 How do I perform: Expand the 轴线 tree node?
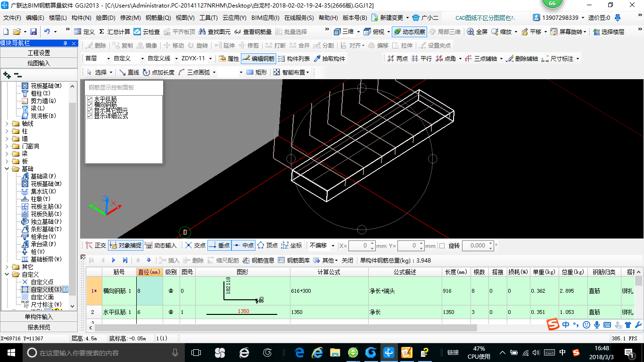coord(7,123)
